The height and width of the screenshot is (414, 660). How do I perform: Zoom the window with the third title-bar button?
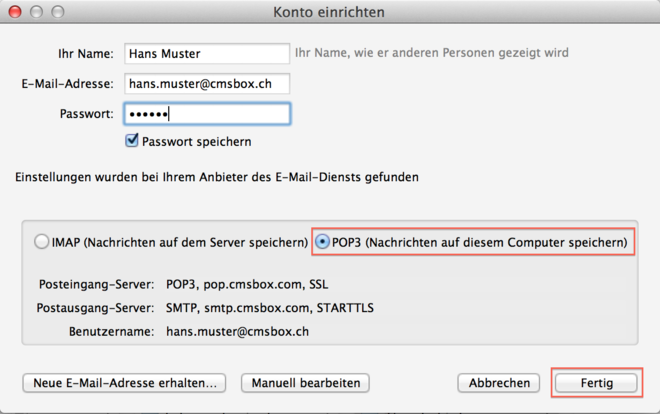(57, 12)
